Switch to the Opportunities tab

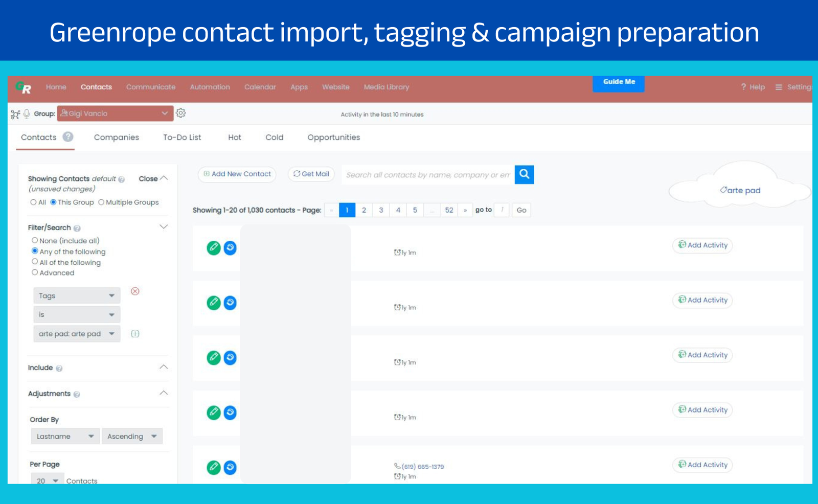[x=333, y=138]
